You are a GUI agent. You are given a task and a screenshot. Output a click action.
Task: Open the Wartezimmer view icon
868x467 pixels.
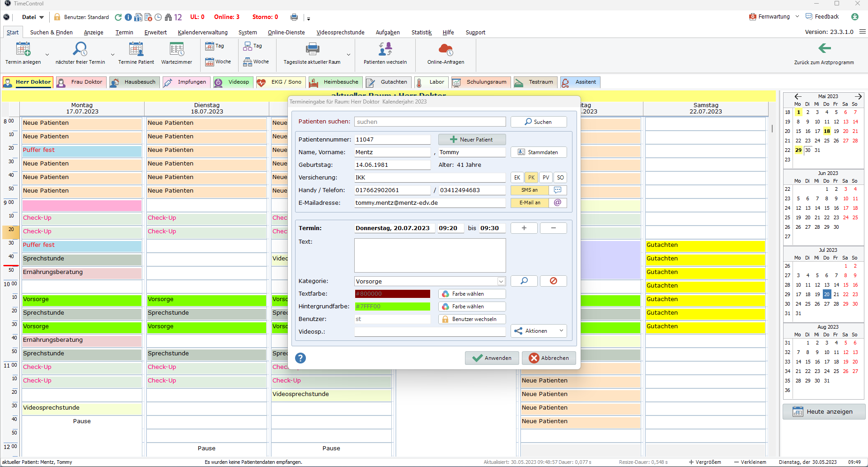pyautogui.click(x=176, y=49)
